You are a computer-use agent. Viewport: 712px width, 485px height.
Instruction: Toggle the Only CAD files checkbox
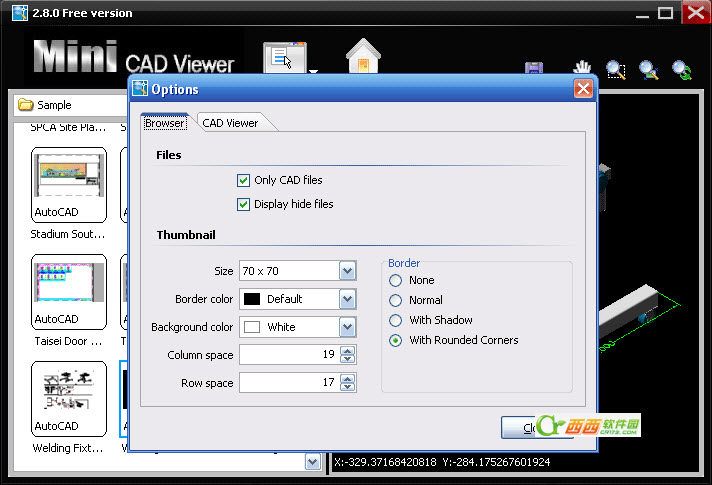pos(243,180)
